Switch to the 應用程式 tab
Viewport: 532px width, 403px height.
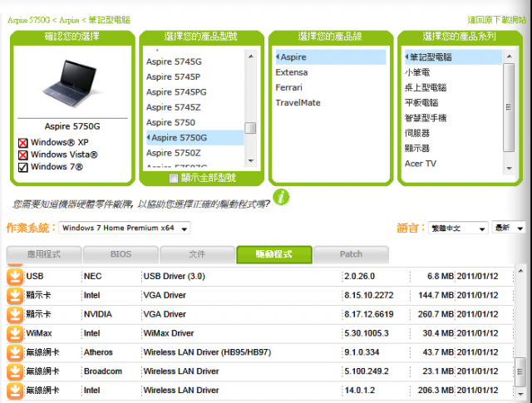44,254
